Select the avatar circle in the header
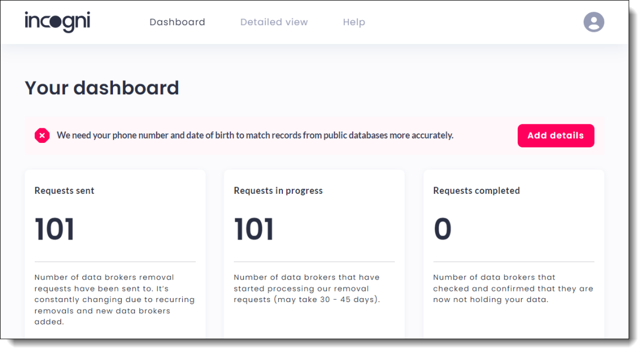This screenshot has width=644, height=354. (594, 22)
